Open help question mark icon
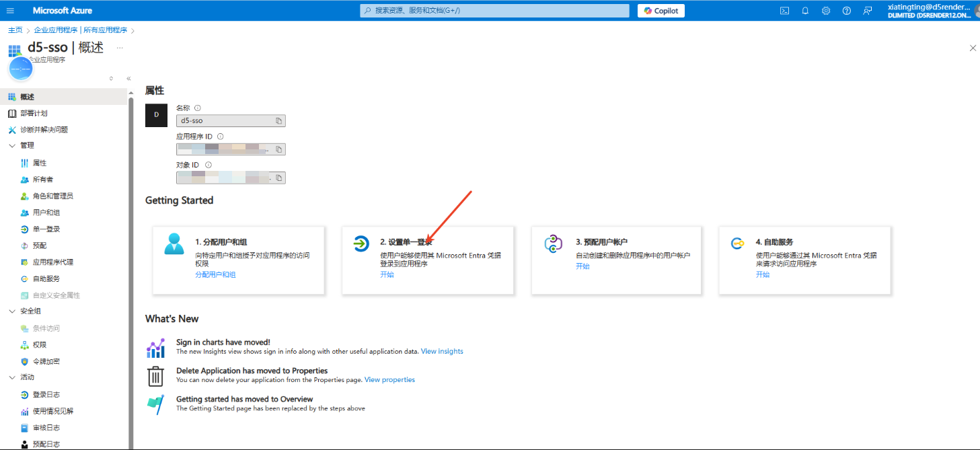This screenshot has width=980, height=450. click(x=847, y=11)
